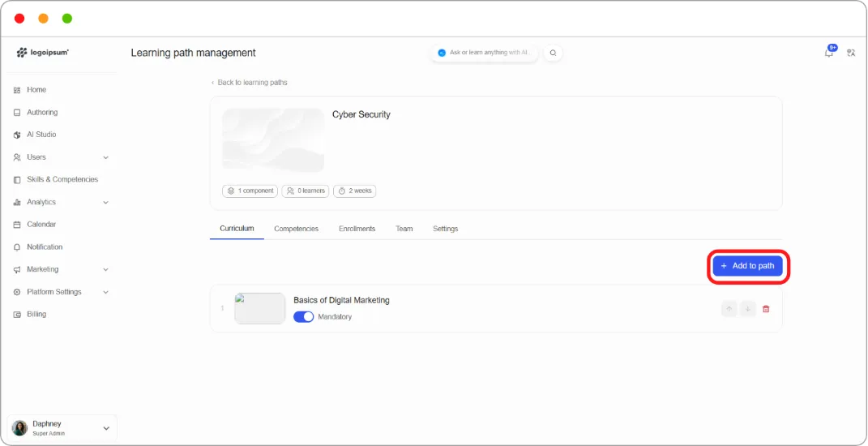The height and width of the screenshot is (446, 868).
Task: Click the Marketing megaphone icon
Action: tap(16, 269)
